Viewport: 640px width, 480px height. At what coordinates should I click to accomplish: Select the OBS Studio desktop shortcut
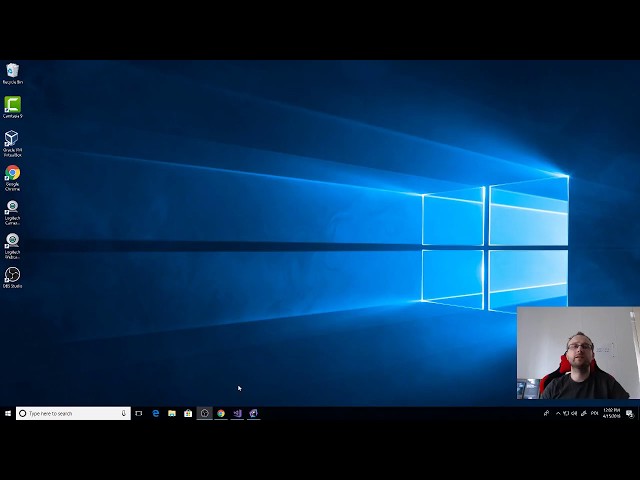point(12,278)
